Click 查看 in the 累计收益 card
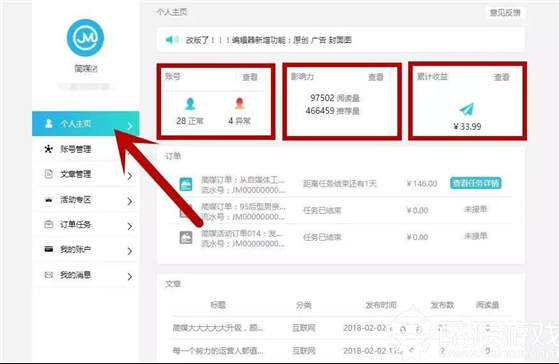This screenshot has width=559, height=364. (x=502, y=77)
